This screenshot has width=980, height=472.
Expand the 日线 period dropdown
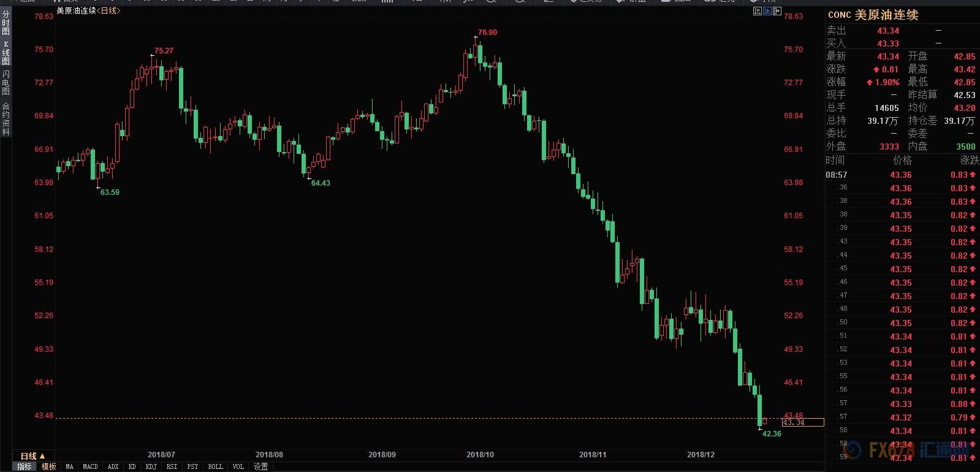pyautogui.click(x=32, y=456)
